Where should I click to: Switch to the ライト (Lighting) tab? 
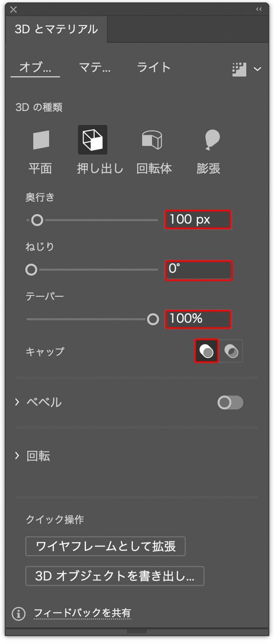pos(154,67)
